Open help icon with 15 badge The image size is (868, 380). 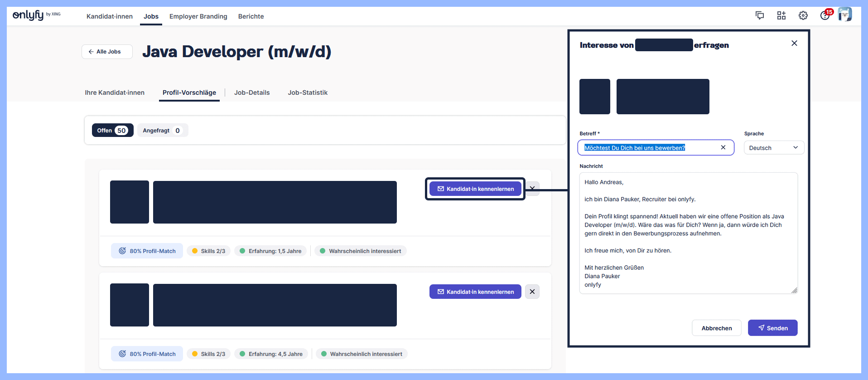coord(825,16)
